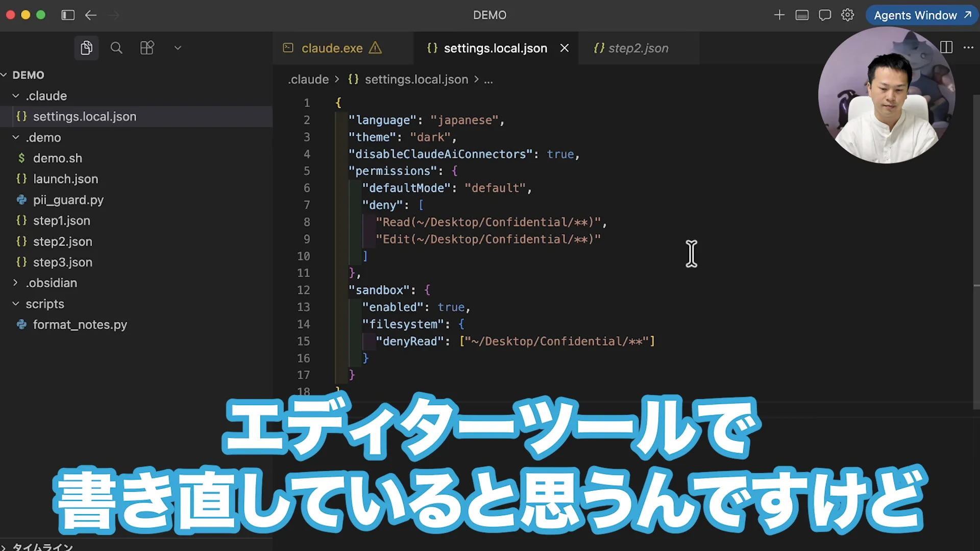The width and height of the screenshot is (980, 551).
Task: Click the breadcrumb ellipsis segment
Action: pyautogui.click(x=488, y=80)
